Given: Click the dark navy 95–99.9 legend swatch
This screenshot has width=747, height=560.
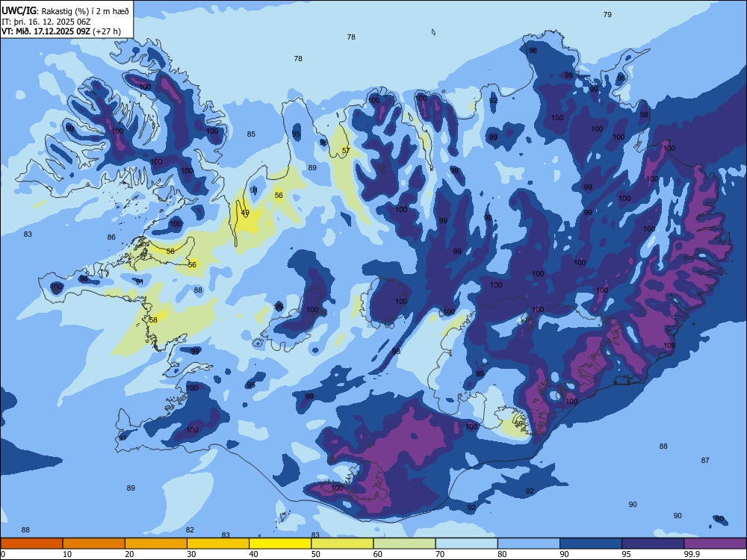Looking at the screenshot, I should click(x=653, y=544).
